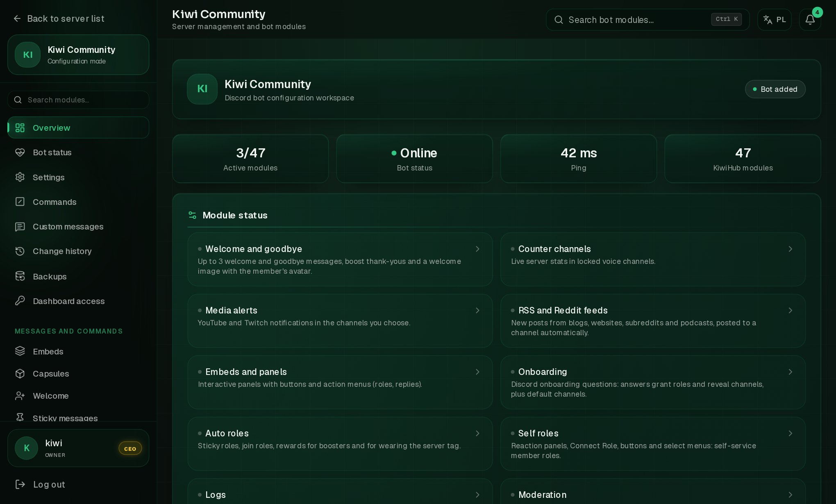The image size is (836, 504).
Task: Expand the Media alerts module chevron
Action: click(x=477, y=311)
